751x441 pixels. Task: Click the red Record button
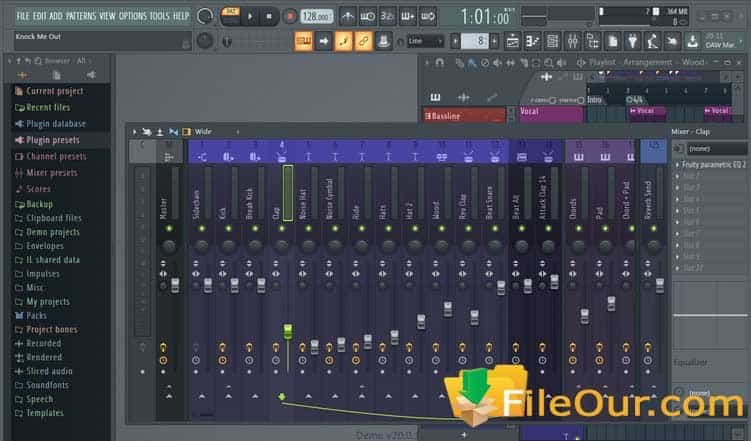pos(289,17)
